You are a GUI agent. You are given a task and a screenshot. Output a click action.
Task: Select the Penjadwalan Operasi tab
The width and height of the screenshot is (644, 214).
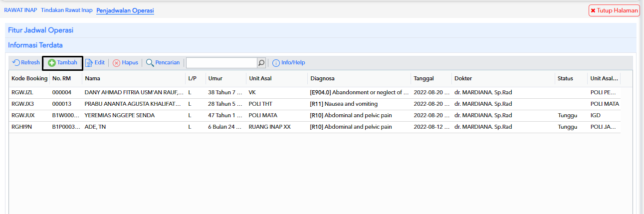(125, 10)
